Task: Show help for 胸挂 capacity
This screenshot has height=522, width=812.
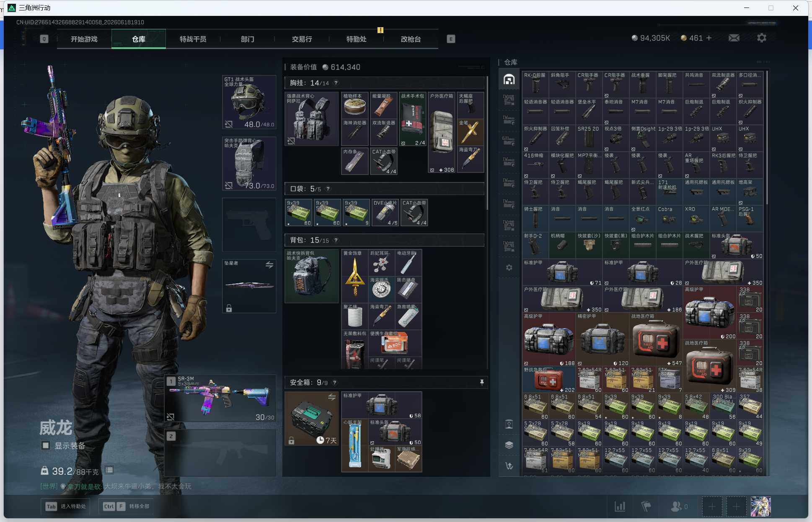Action: click(x=336, y=83)
